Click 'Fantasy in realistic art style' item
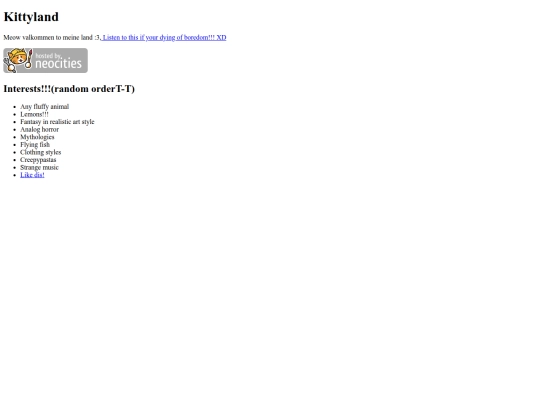 [57, 122]
